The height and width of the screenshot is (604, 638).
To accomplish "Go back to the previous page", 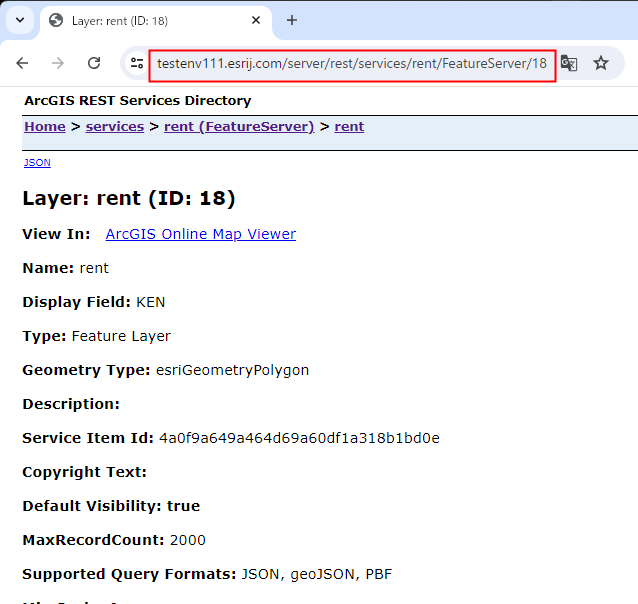I will tap(22, 63).
